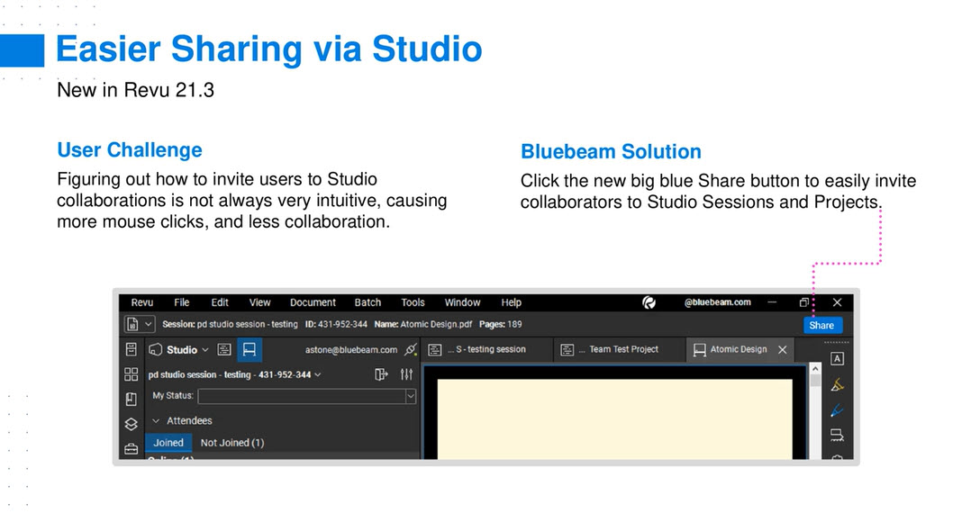This screenshot has width=980, height=513.
Task: Click inside the My Status field
Action: point(302,396)
